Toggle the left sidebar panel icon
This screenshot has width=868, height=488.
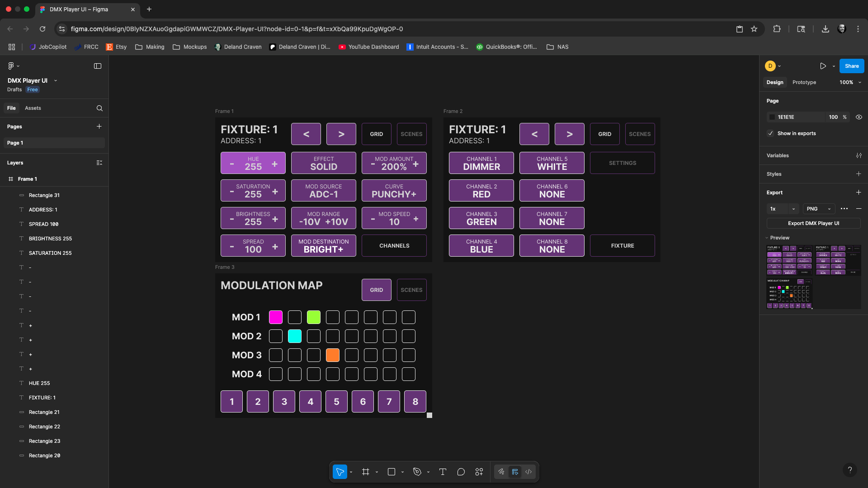pos(98,66)
